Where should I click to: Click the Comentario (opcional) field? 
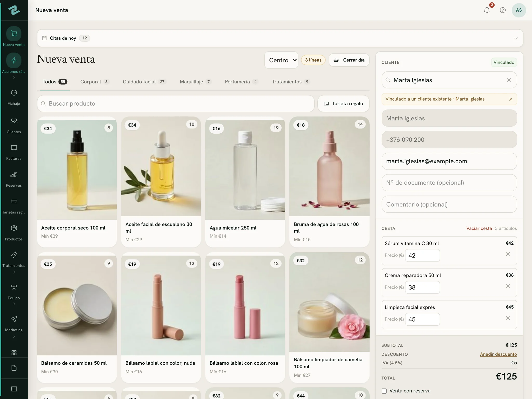point(449,204)
